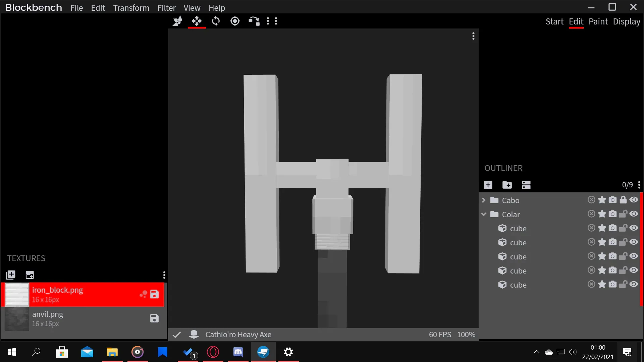The height and width of the screenshot is (362, 644).
Task: Collapse the Colar group
Action: coord(484,214)
